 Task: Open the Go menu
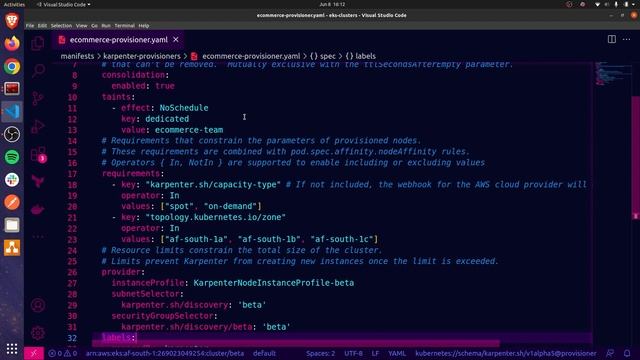94,26
